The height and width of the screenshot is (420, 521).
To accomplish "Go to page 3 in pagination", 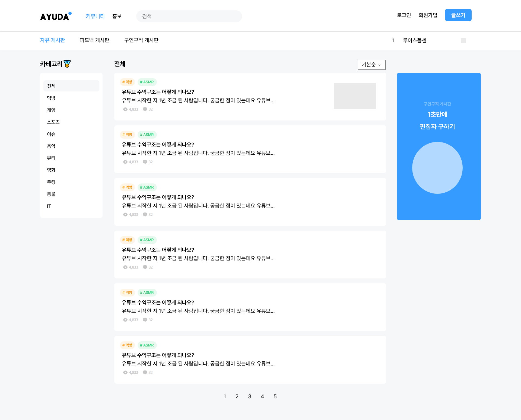I will (250, 396).
